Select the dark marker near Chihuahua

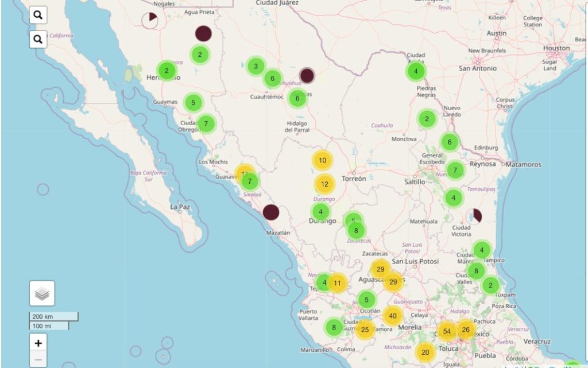(x=307, y=75)
